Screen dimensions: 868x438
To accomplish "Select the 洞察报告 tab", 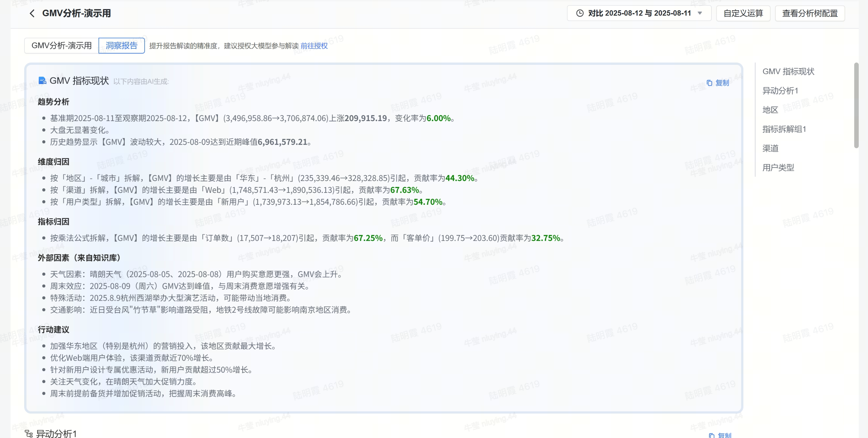I will click(x=121, y=45).
